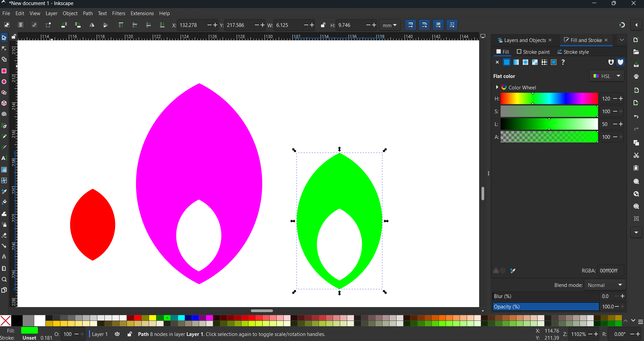Select the Rectangle tool

pos(4,71)
